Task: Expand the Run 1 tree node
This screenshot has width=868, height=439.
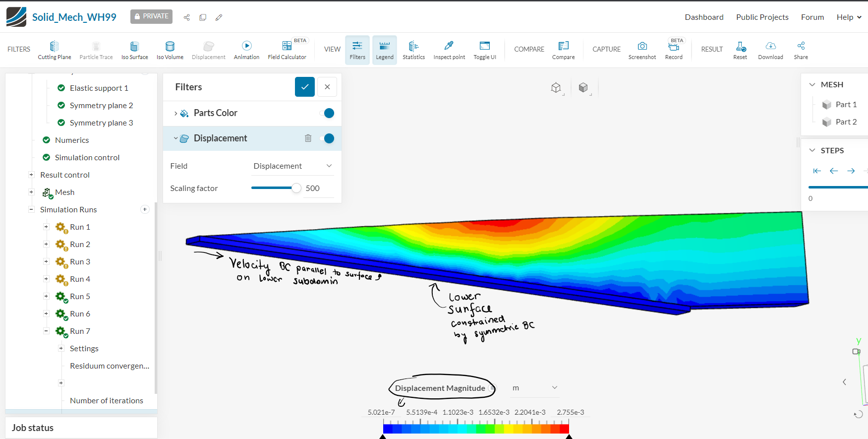Action: [46, 227]
